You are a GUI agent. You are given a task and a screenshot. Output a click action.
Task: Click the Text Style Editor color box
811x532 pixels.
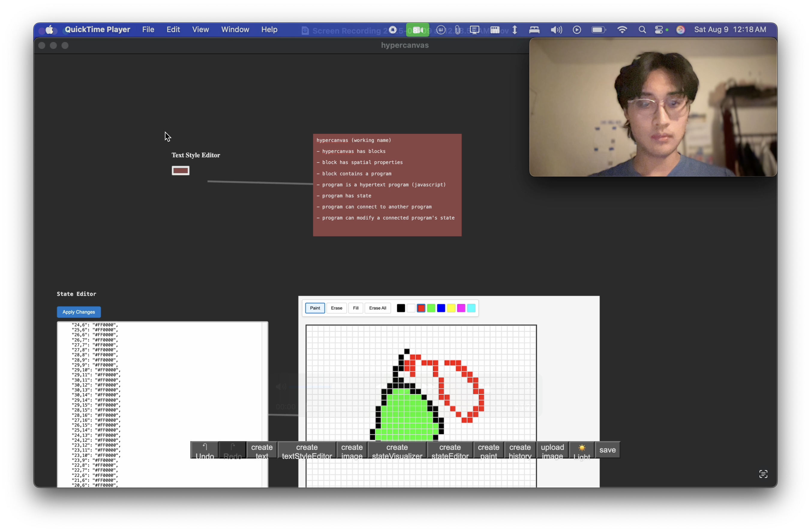181,171
